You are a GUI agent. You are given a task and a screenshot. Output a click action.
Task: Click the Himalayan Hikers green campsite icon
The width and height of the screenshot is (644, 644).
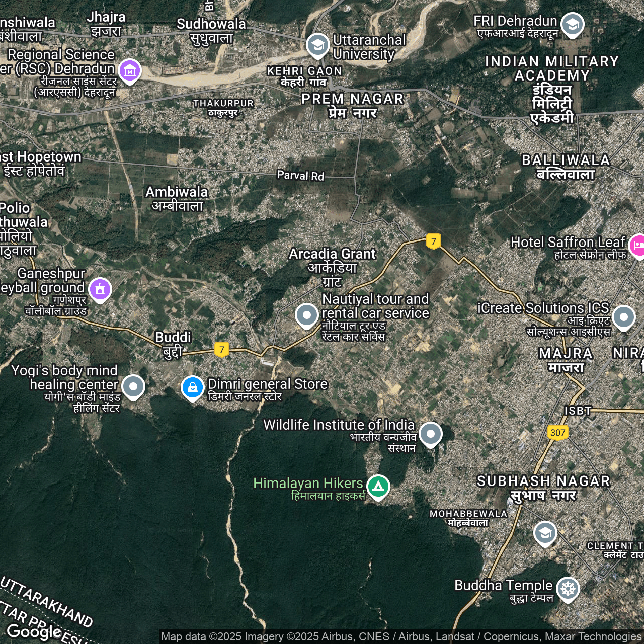378,487
